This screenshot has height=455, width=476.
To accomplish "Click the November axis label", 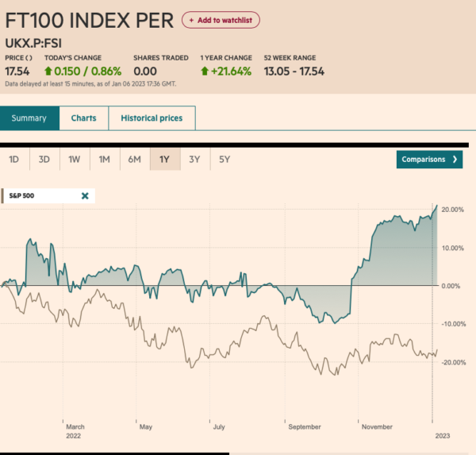I will tap(377, 426).
